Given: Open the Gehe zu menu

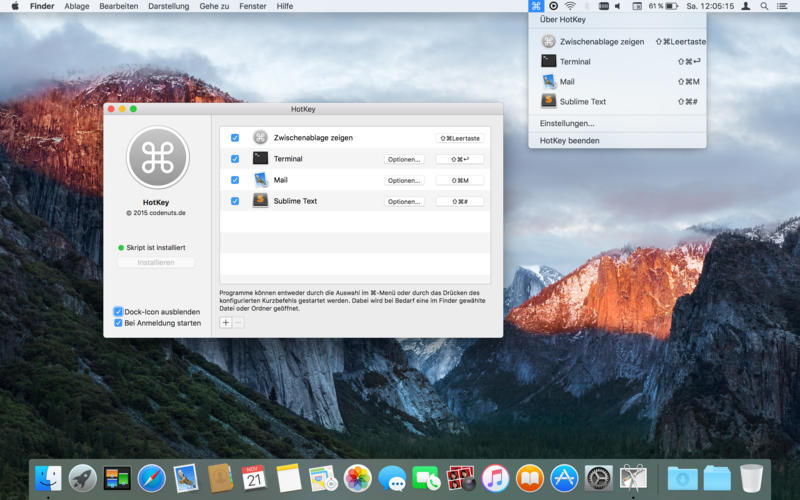Looking at the screenshot, I should (214, 6).
